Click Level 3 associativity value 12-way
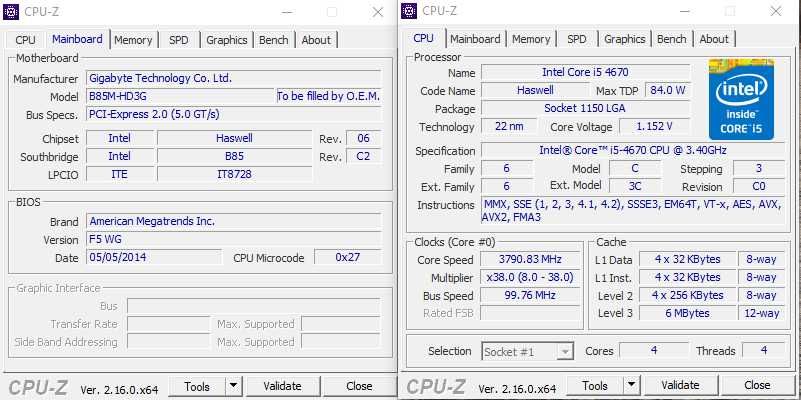Screen dimensions: 801x400 coord(762,313)
